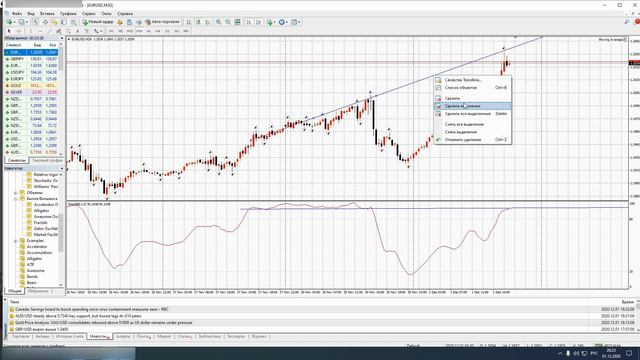Open the Графики menu
This screenshot has height=360, width=640.
tap(68, 13)
